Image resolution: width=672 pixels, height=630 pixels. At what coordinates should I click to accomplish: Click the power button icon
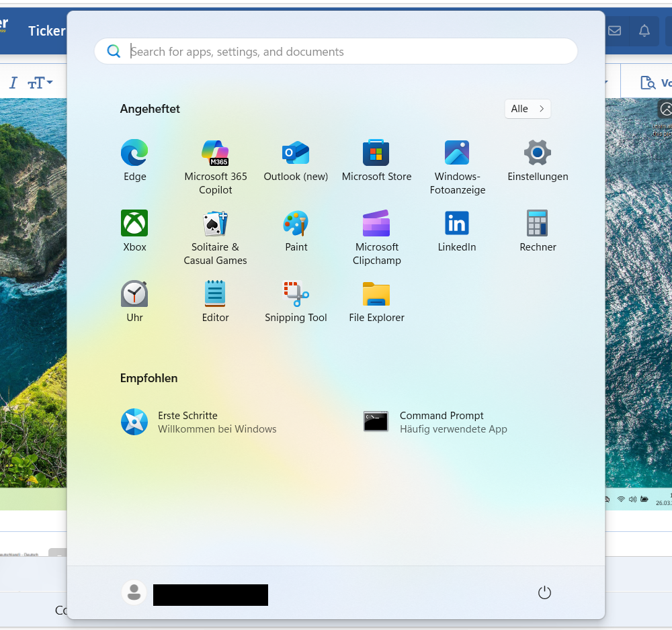(544, 593)
